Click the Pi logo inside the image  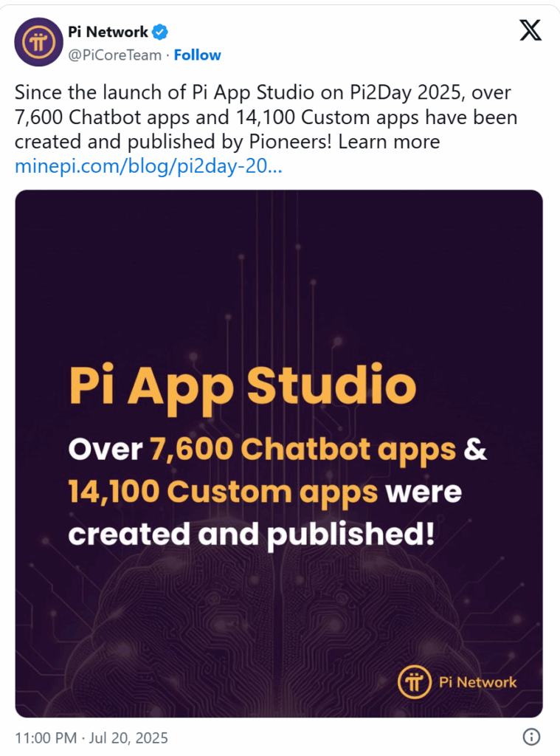tap(414, 681)
